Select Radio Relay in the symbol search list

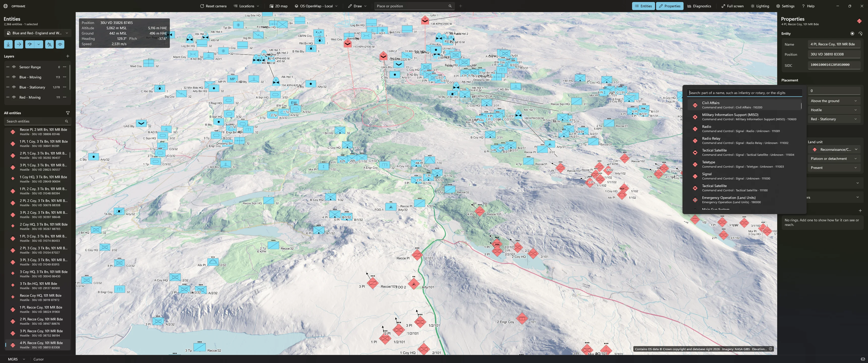coord(744,140)
